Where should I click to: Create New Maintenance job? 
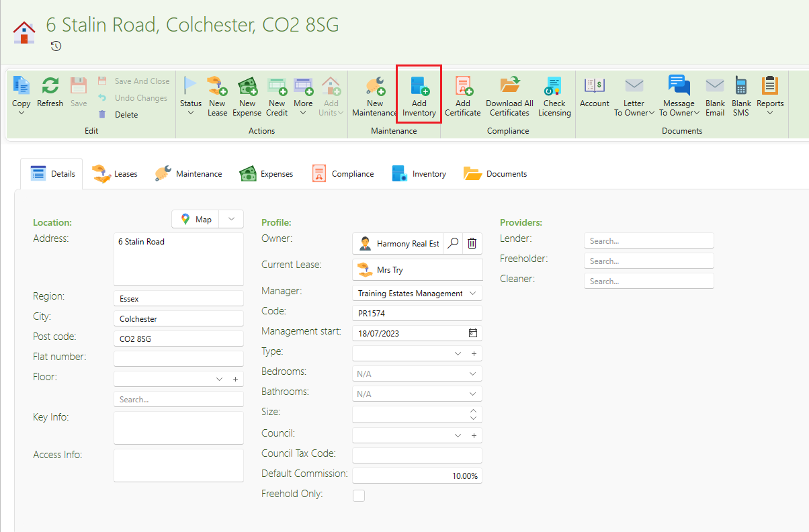pyautogui.click(x=375, y=96)
